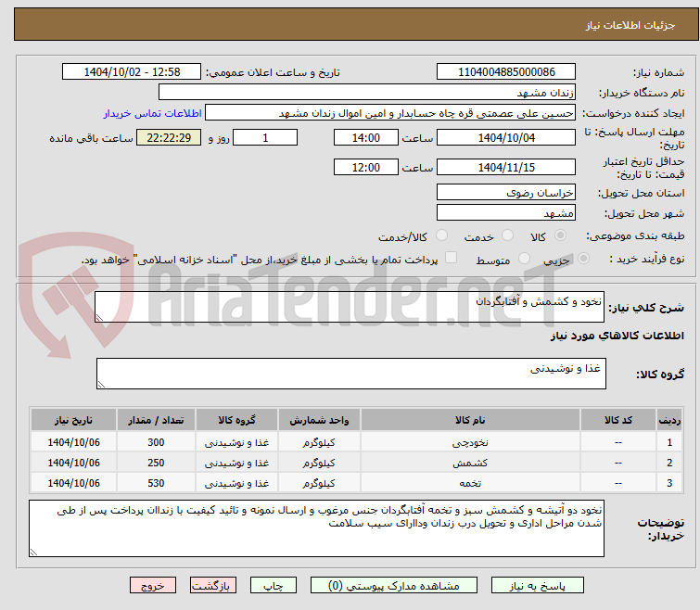Select 'متوسط' purchase process type
This screenshot has height=610, width=700.
[x=525, y=259]
